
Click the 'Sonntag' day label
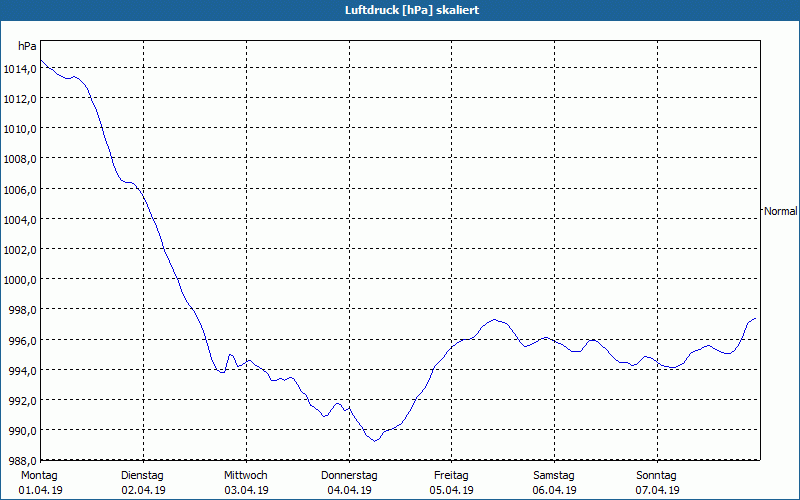656,476
